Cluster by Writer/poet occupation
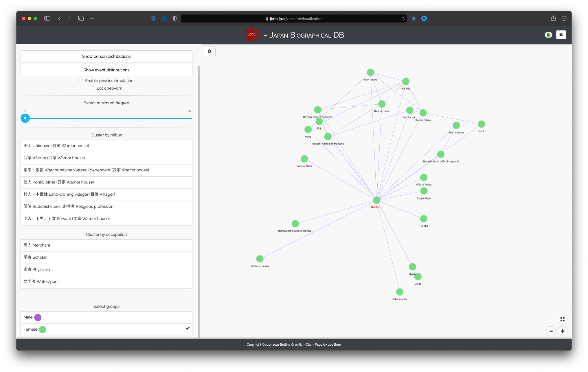 click(x=106, y=282)
